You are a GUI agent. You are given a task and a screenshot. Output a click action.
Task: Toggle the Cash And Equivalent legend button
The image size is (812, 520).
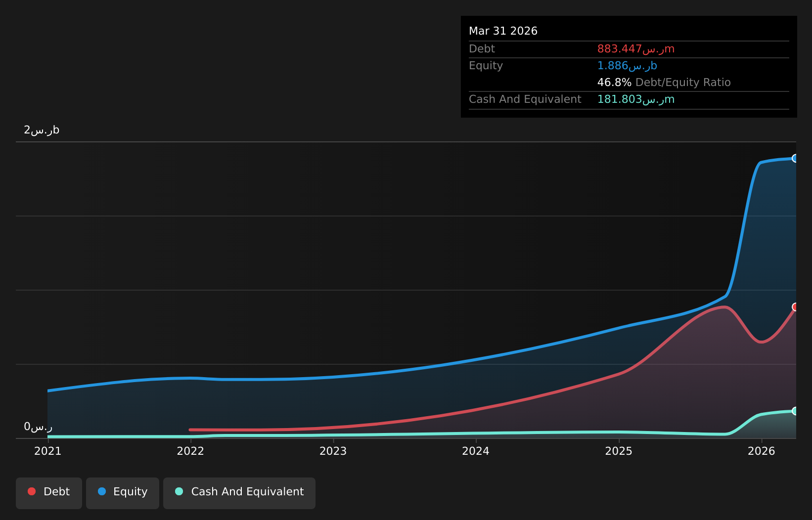click(239, 493)
